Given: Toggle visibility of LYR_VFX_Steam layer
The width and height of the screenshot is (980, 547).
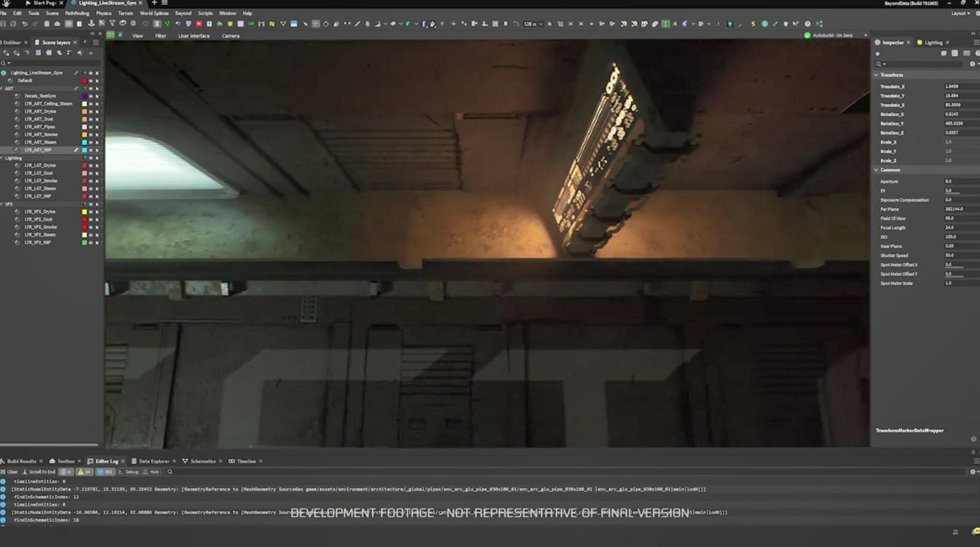Looking at the screenshot, I should pos(91,235).
